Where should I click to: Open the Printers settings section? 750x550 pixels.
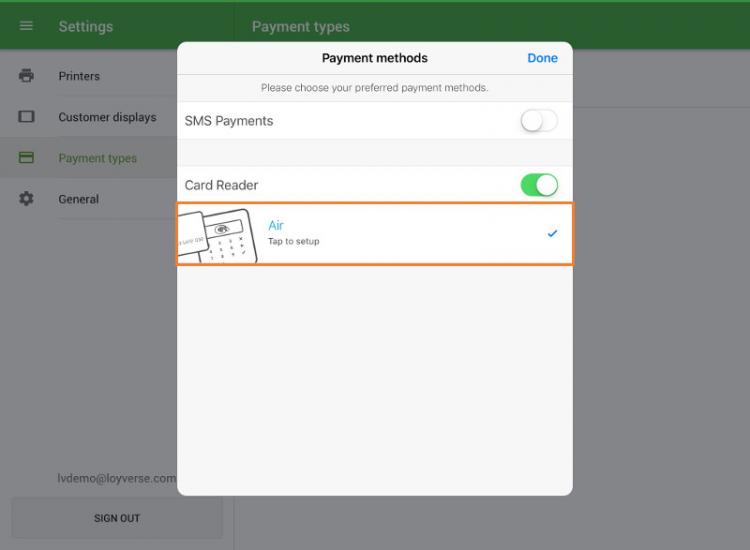pyautogui.click(x=79, y=76)
